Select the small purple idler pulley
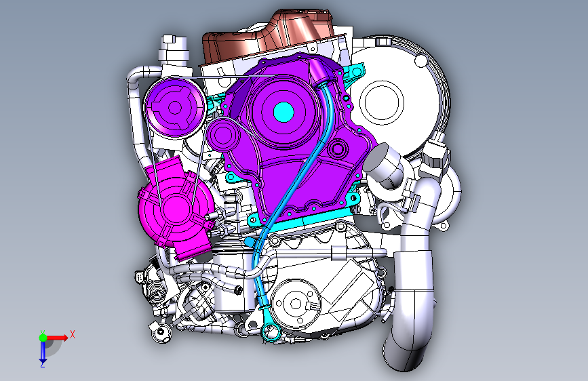The width and height of the screenshot is (588, 381). (224, 135)
